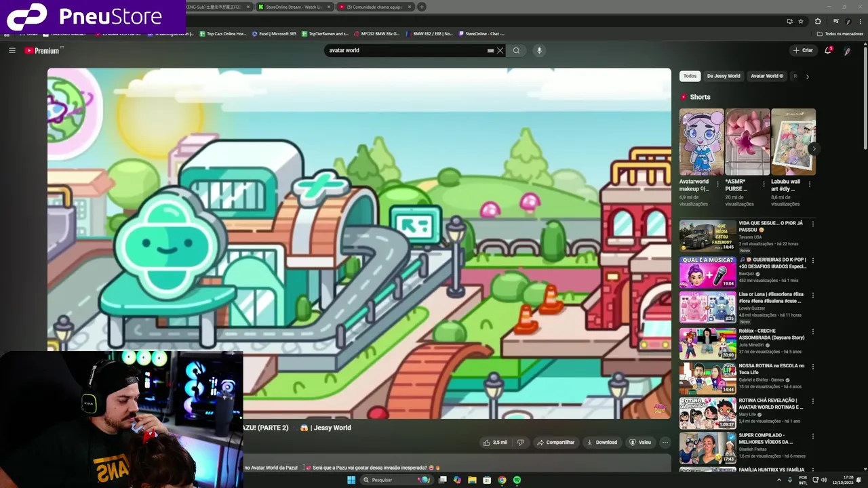
Task: Show next Shorts with carousel arrow
Action: coord(814,148)
